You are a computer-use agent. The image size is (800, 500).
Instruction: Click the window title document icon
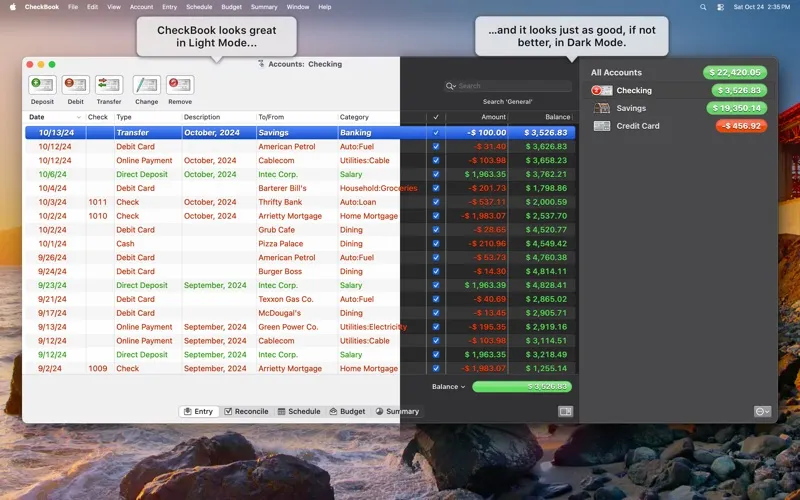[261, 64]
